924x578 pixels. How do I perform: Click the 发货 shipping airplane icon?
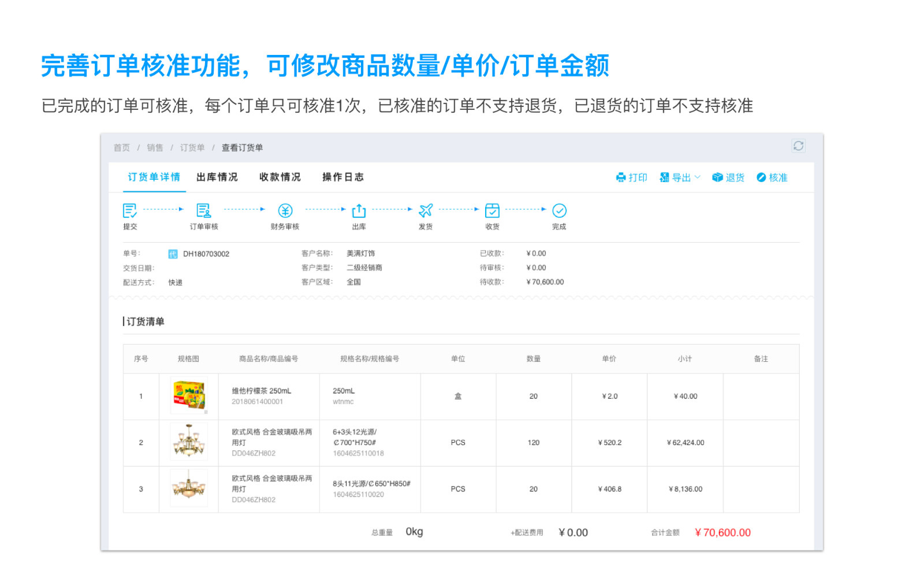(426, 211)
